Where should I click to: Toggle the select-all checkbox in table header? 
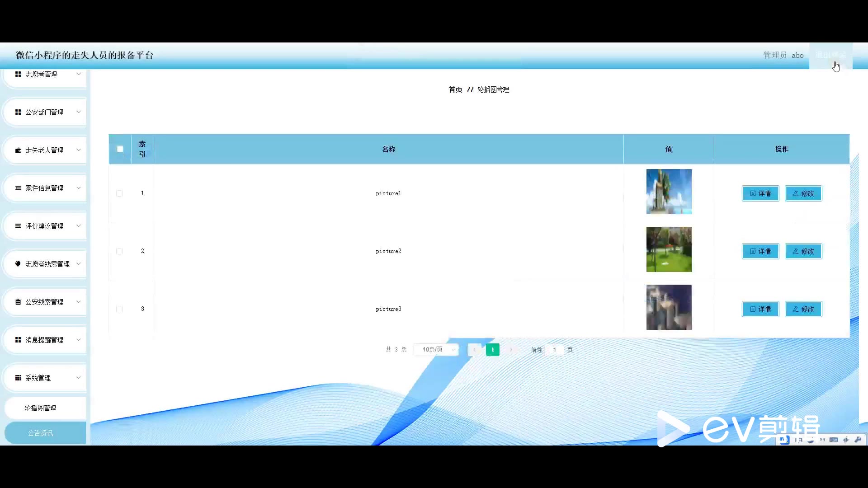tap(120, 149)
